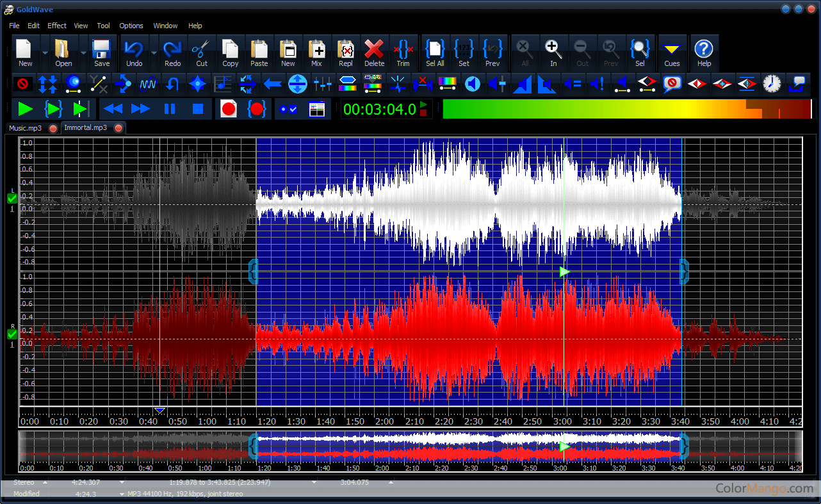Open the Effect menu

(x=57, y=26)
